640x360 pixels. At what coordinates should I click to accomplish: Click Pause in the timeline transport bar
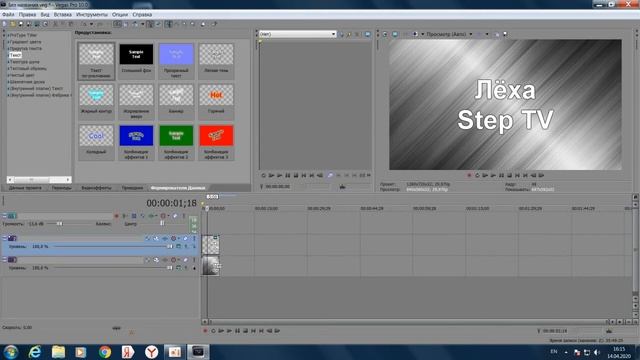click(237, 331)
